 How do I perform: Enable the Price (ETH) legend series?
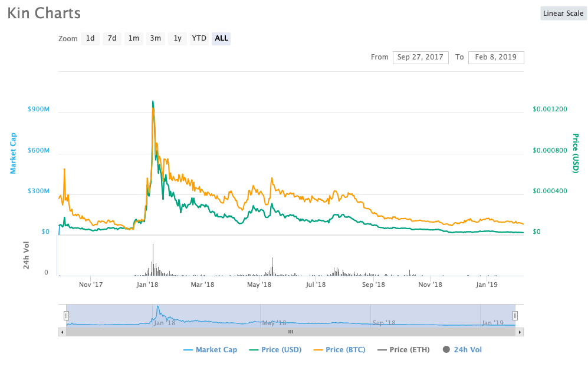[x=403, y=350]
